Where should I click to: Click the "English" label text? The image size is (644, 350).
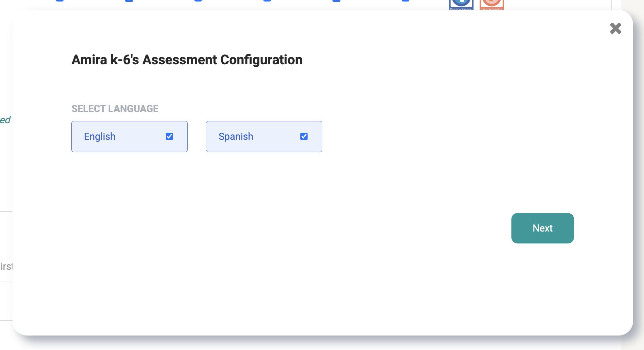click(100, 136)
